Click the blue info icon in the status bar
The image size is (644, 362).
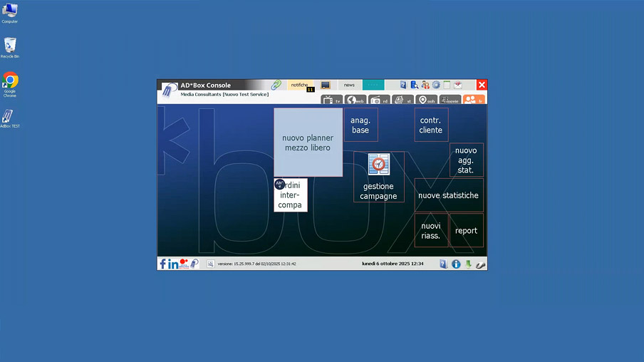(456, 264)
